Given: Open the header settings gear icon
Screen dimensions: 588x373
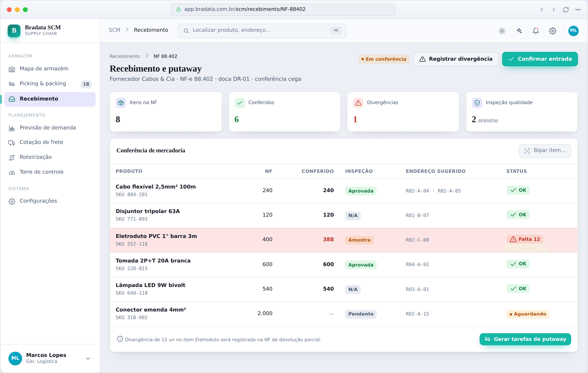Looking at the screenshot, I should click(x=553, y=31).
